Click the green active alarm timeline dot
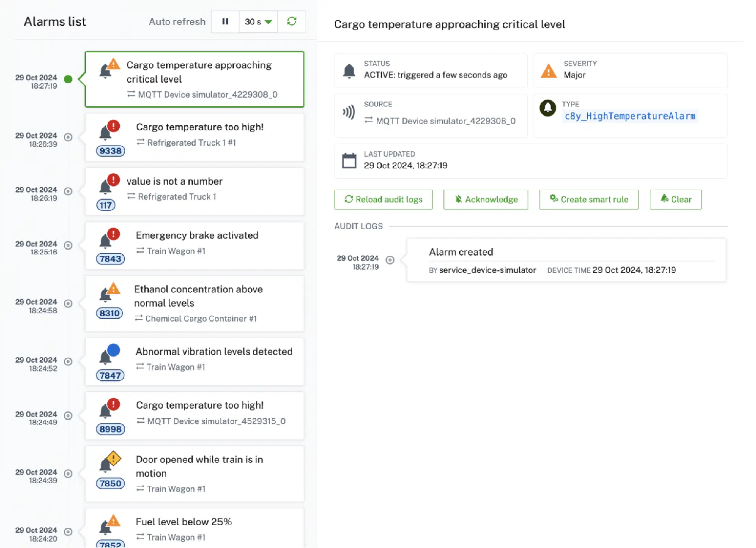The height and width of the screenshot is (548, 756). coord(68,79)
